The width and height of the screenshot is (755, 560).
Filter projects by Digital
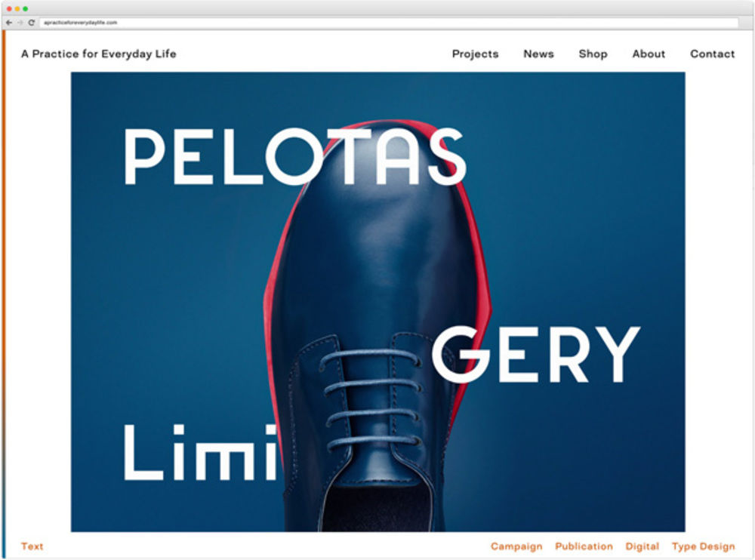[x=643, y=546]
